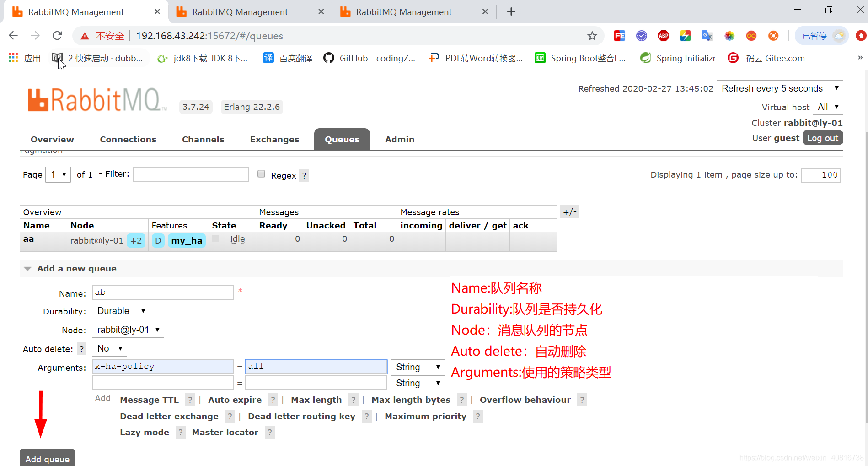Open the 应用 apps grid shortcut

pyautogui.click(x=25, y=58)
